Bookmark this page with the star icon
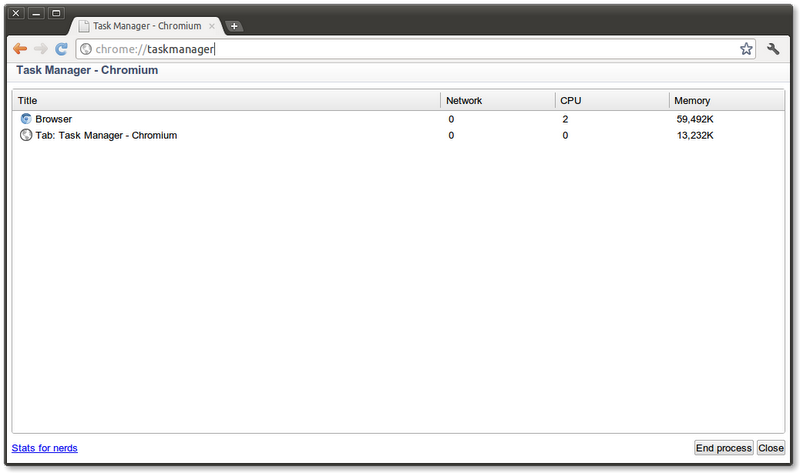Viewport: 800px width, 473px height. [746, 49]
